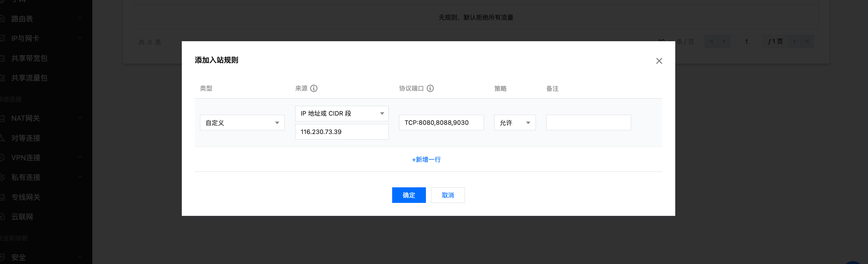Screen dimensions: 868x264
Task: Click the +新增一行 link
Action: pos(426,160)
